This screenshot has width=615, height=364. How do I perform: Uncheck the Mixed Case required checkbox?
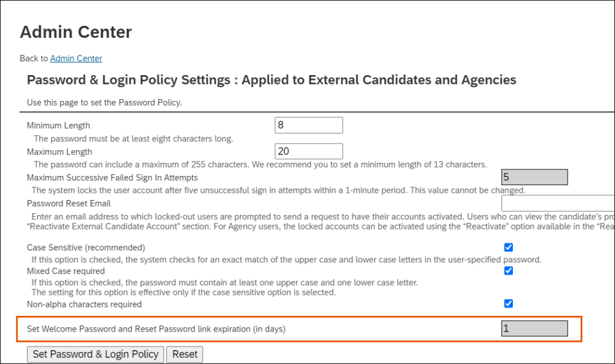[509, 271]
